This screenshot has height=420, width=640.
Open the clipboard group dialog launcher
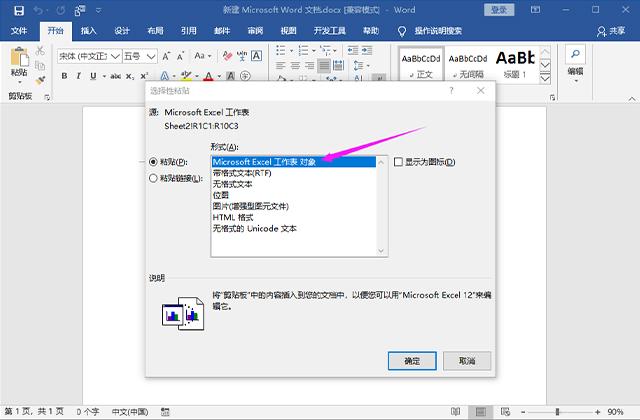coord(47,98)
